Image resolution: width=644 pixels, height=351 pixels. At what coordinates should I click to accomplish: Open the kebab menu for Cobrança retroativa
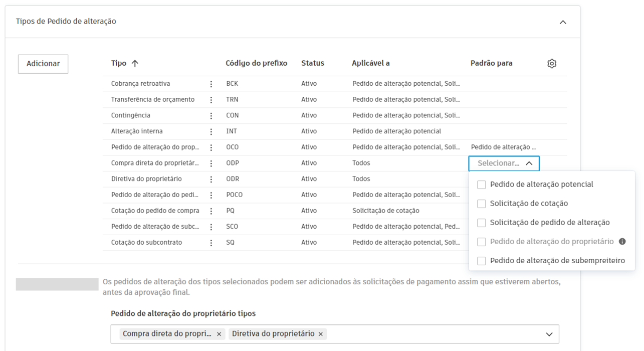[211, 83]
